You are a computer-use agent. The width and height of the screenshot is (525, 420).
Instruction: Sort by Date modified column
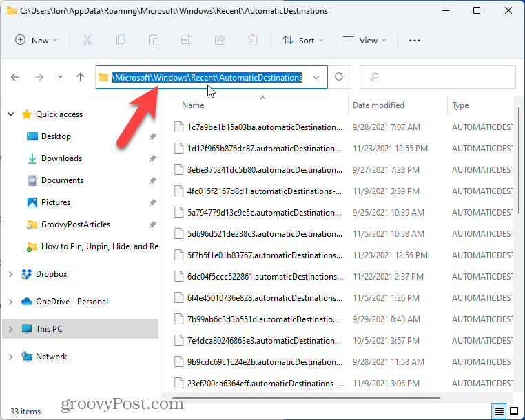378,105
